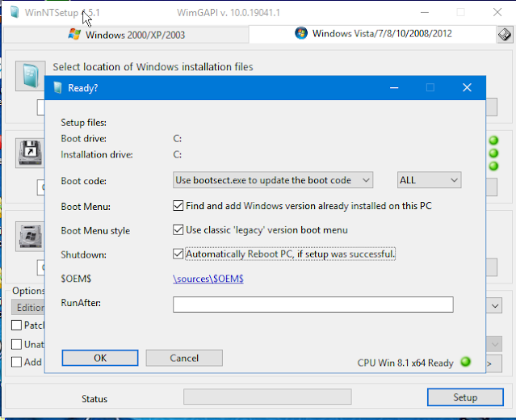Uncheck Find and add Windows version already installed
This screenshot has width=516, height=420.
point(178,206)
